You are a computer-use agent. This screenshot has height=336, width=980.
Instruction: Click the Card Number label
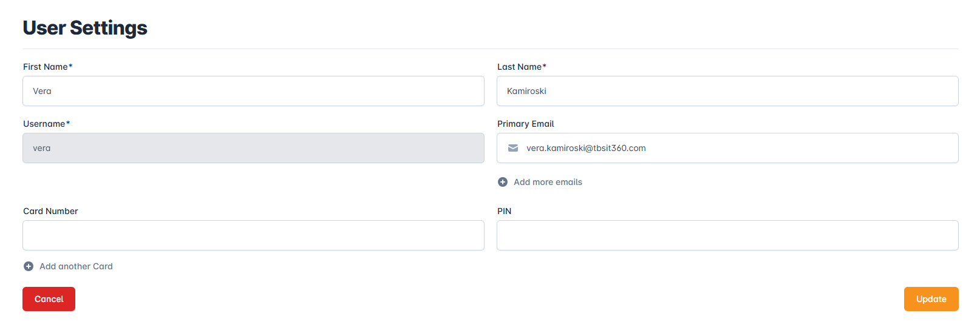[50, 211]
